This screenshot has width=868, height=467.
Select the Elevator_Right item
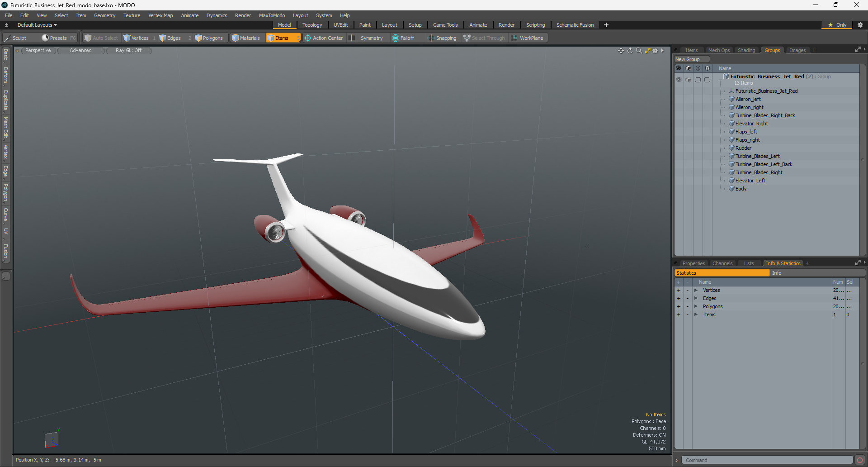[x=751, y=124]
